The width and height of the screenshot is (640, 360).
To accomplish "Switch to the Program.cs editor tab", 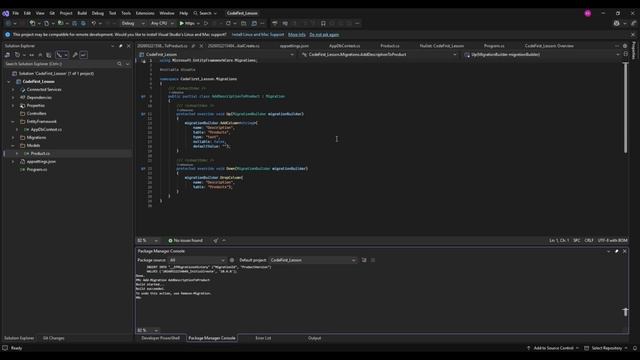I will [x=494, y=46].
